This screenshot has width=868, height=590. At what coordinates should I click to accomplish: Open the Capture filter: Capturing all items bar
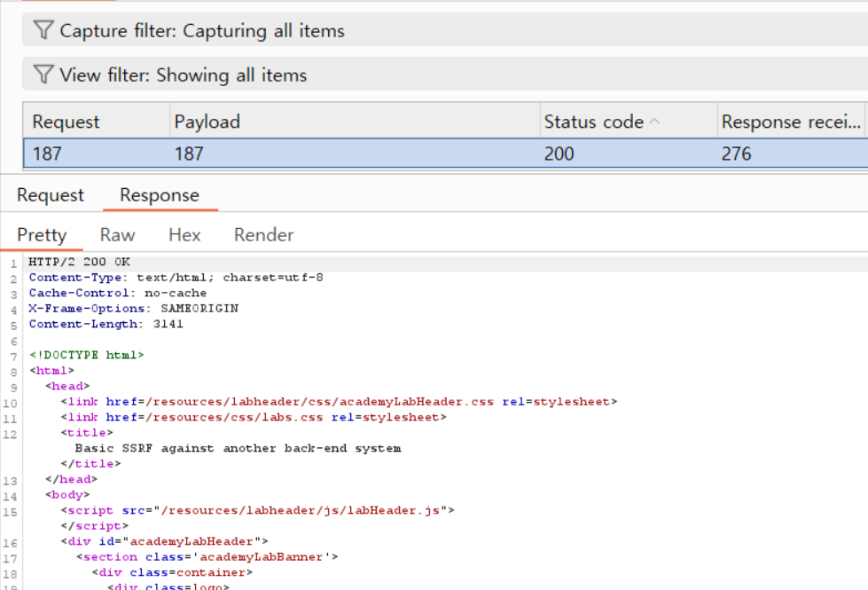(445, 30)
